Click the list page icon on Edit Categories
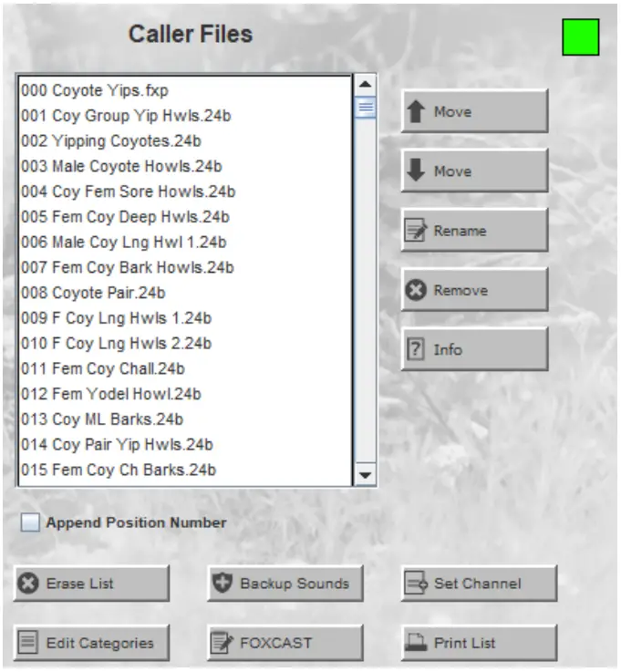Image resolution: width=621 pixels, height=672 pixels. pos(28,643)
